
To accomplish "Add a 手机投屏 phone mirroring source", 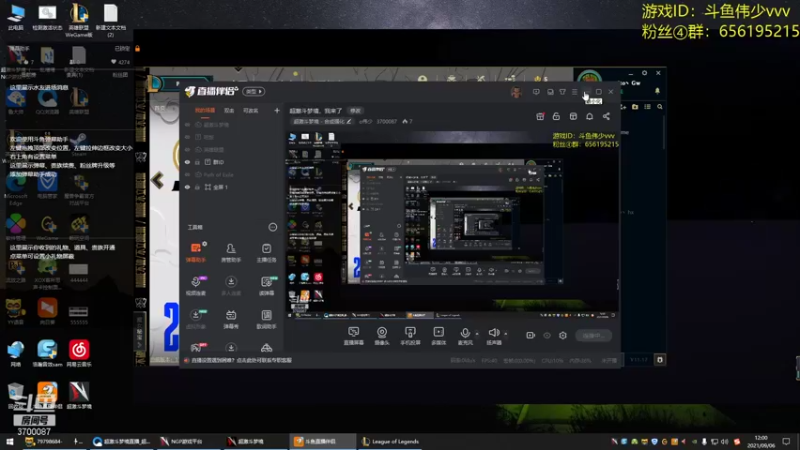I will tap(410, 336).
